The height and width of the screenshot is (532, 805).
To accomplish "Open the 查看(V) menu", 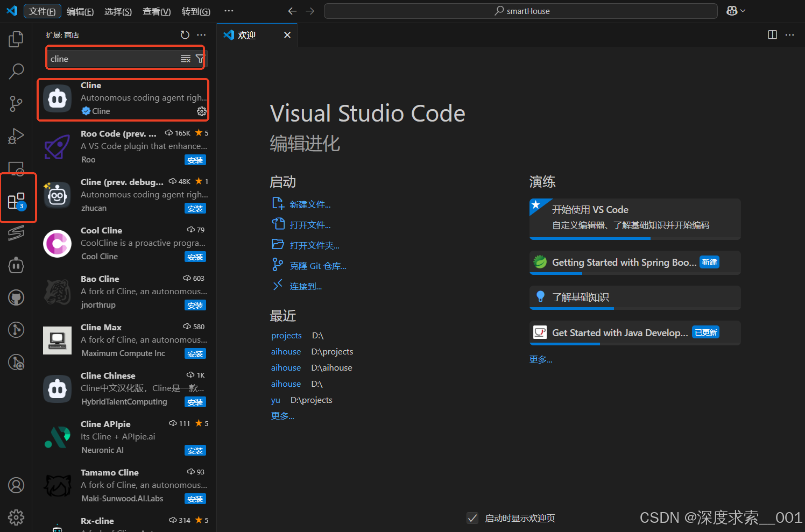I will (157, 11).
